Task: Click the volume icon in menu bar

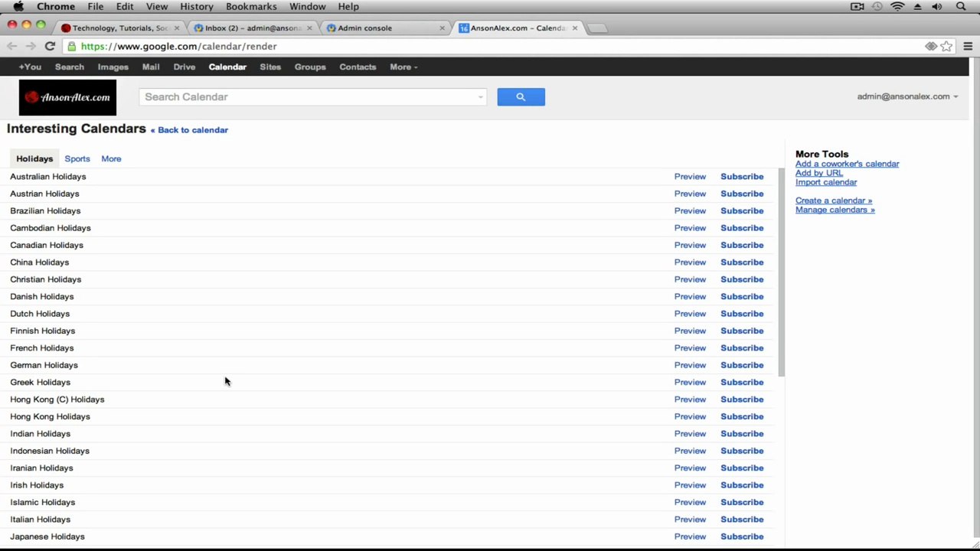Action: click(x=936, y=6)
